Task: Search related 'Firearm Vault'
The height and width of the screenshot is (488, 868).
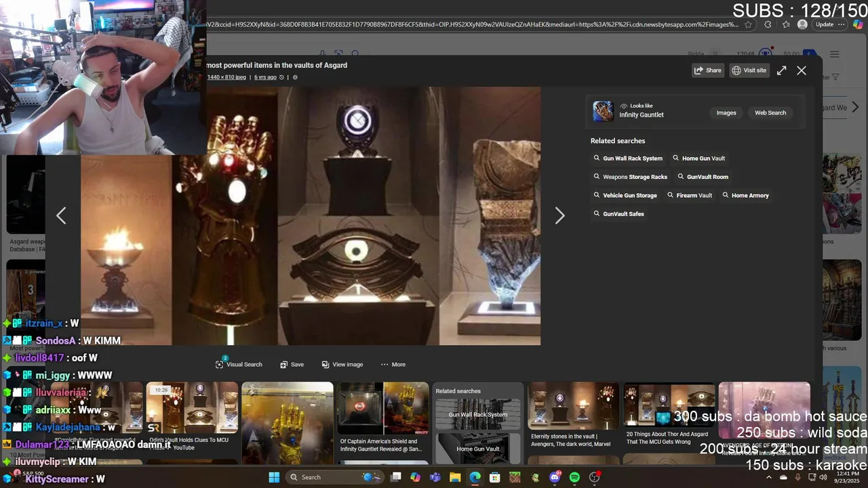Action: pos(689,195)
